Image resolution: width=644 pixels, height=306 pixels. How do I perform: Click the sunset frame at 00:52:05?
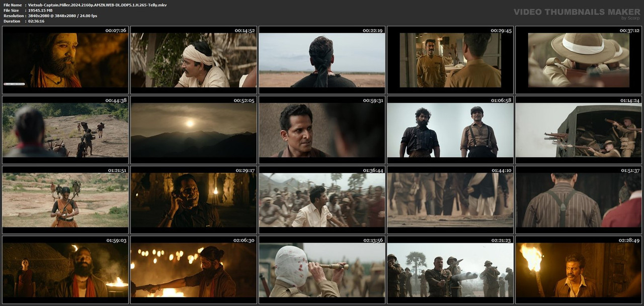coord(194,130)
